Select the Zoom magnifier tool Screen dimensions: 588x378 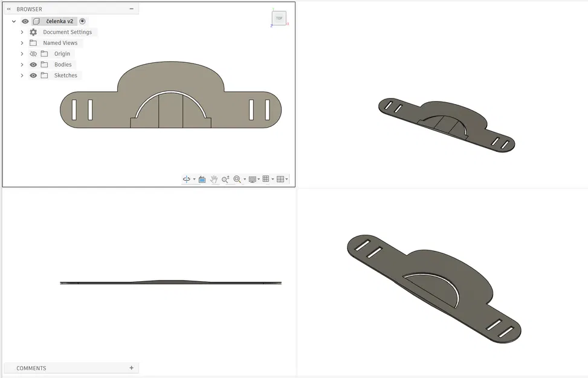[x=225, y=180]
